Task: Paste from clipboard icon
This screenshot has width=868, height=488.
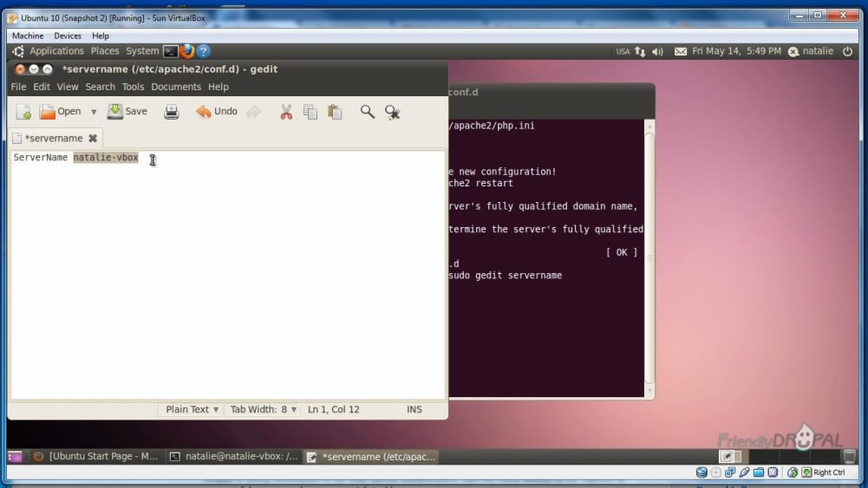Action: tap(335, 112)
